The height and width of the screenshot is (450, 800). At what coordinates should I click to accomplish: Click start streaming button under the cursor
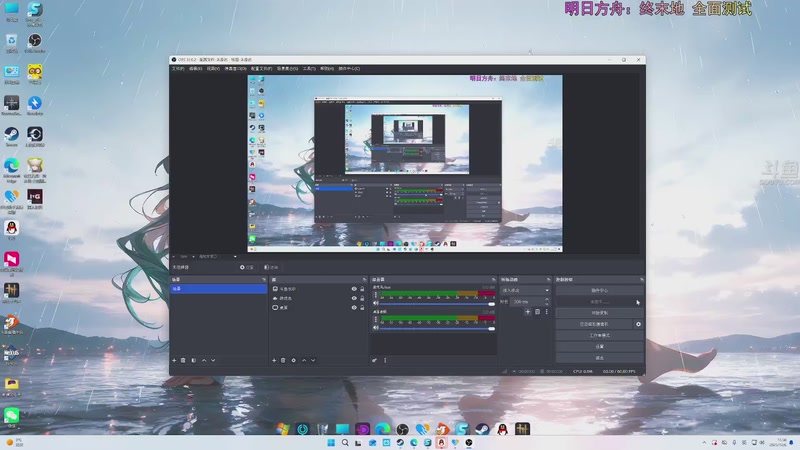(599, 302)
